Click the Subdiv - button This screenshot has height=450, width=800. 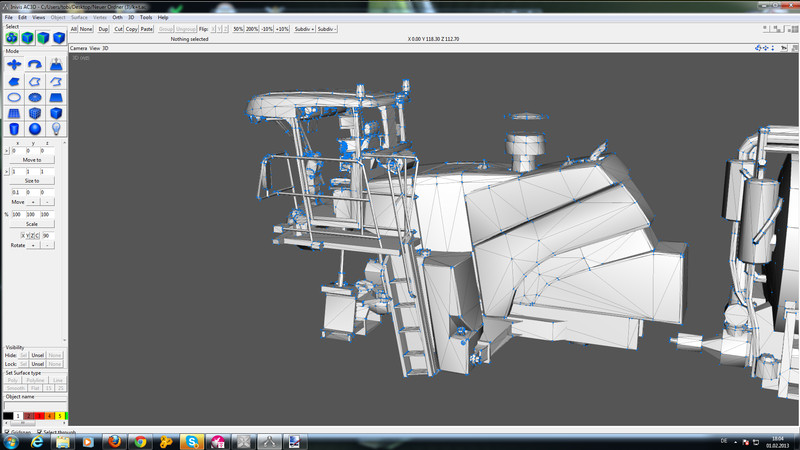pyautogui.click(x=327, y=29)
